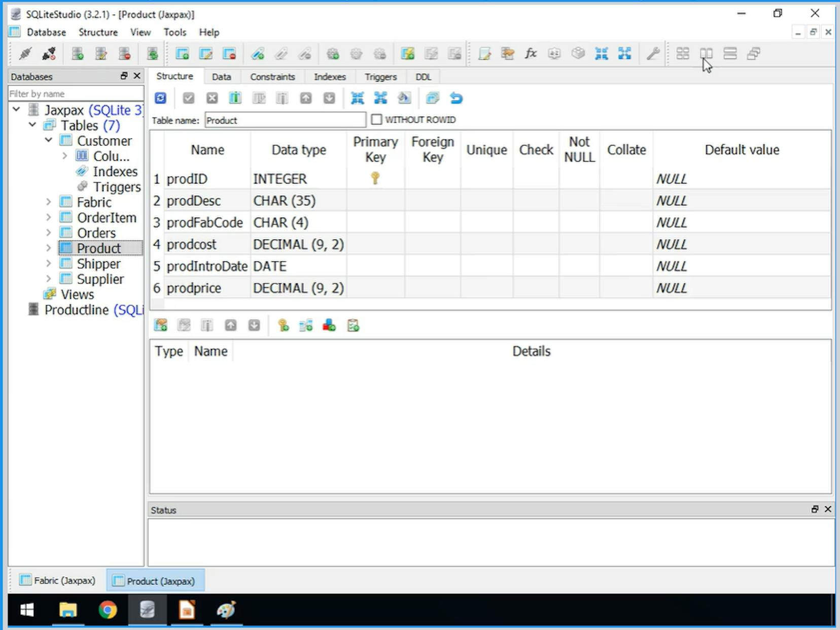840x630 pixels.
Task: Add a new column to Product table
Action: (235, 97)
